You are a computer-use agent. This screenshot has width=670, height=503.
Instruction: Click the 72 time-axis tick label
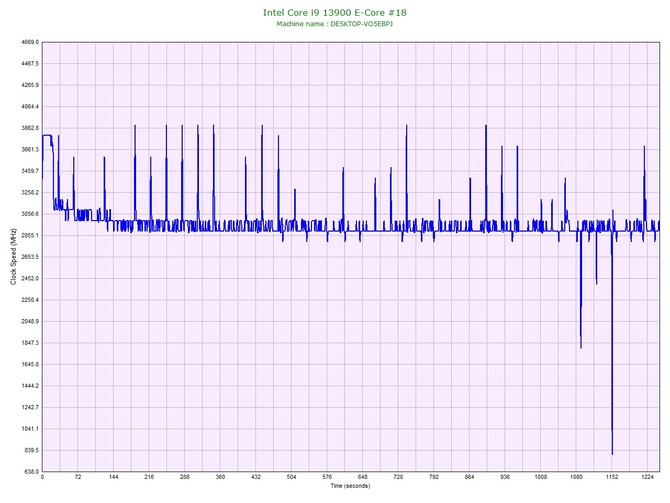78,477
